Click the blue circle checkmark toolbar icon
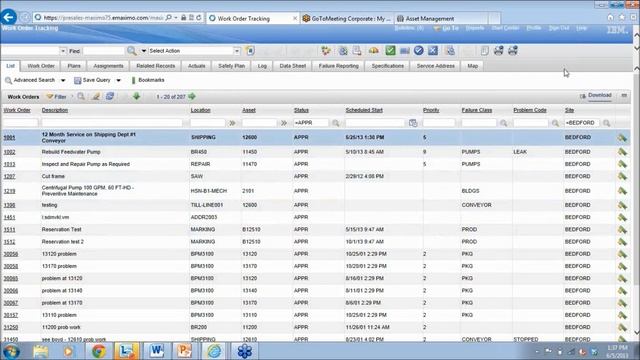Viewport: 640px width, 360px height. click(x=418, y=51)
